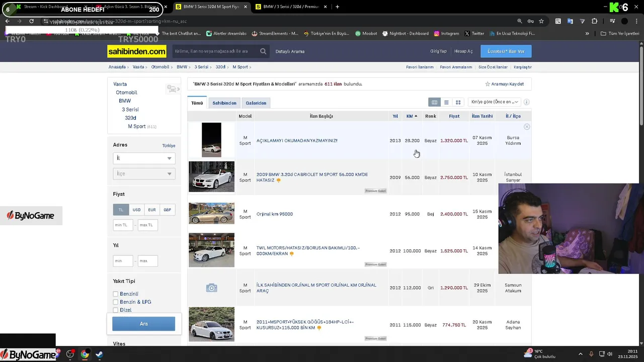Switch to grid gallery view icon

458,103
